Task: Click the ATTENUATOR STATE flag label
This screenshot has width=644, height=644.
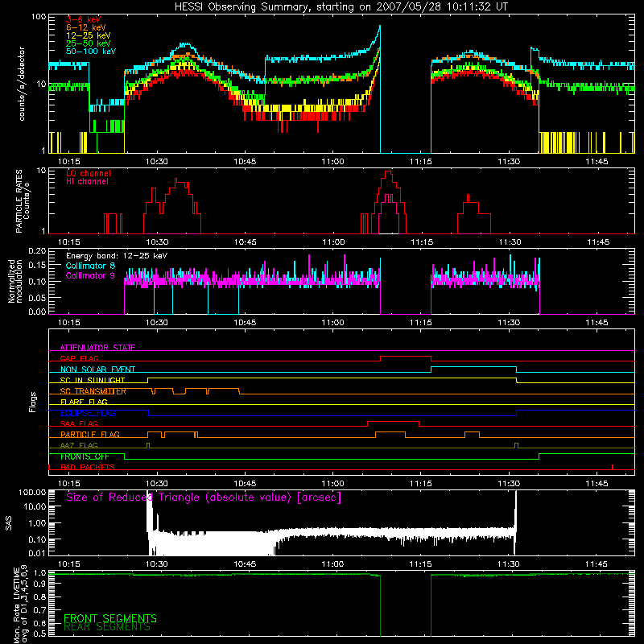Action: coord(97,348)
